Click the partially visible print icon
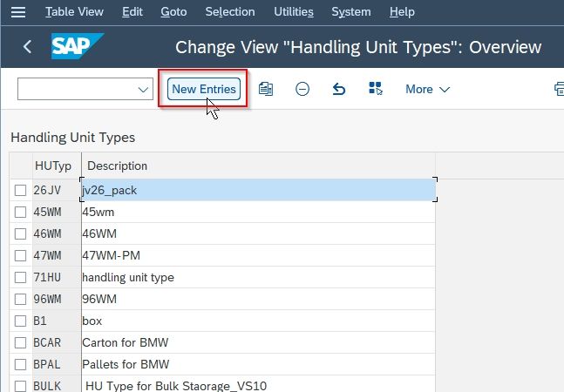 pos(560,89)
